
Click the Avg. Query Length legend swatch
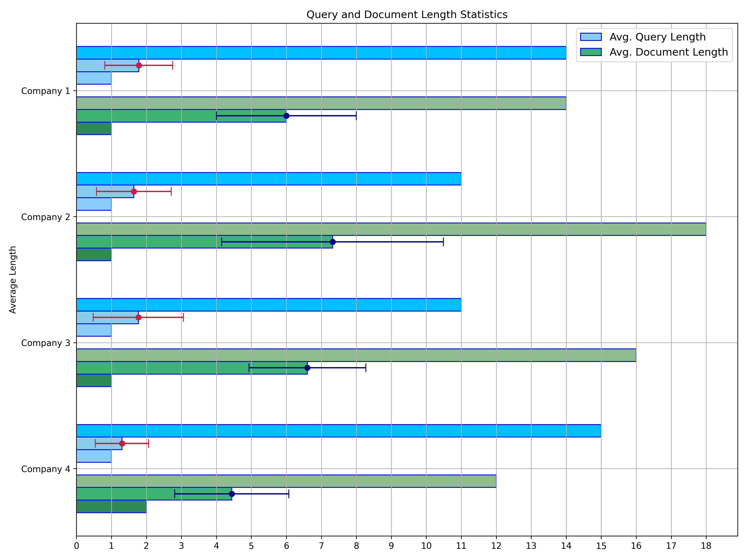pos(591,37)
